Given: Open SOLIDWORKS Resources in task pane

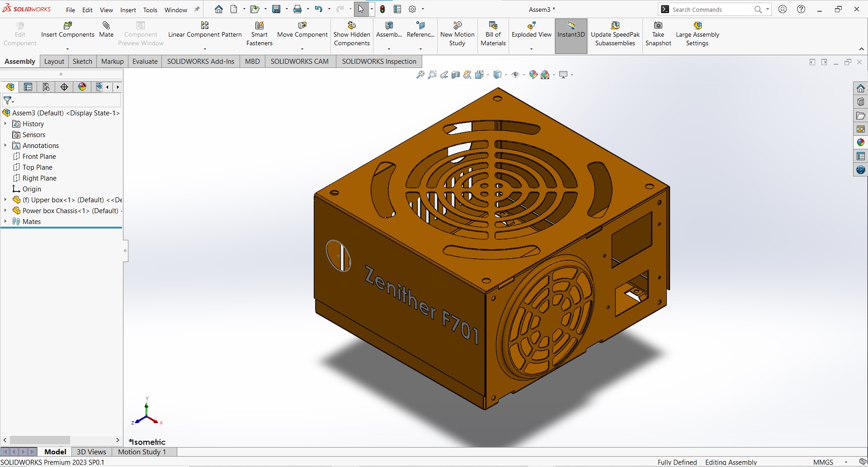Looking at the screenshot, I should [x=861, y=88].
